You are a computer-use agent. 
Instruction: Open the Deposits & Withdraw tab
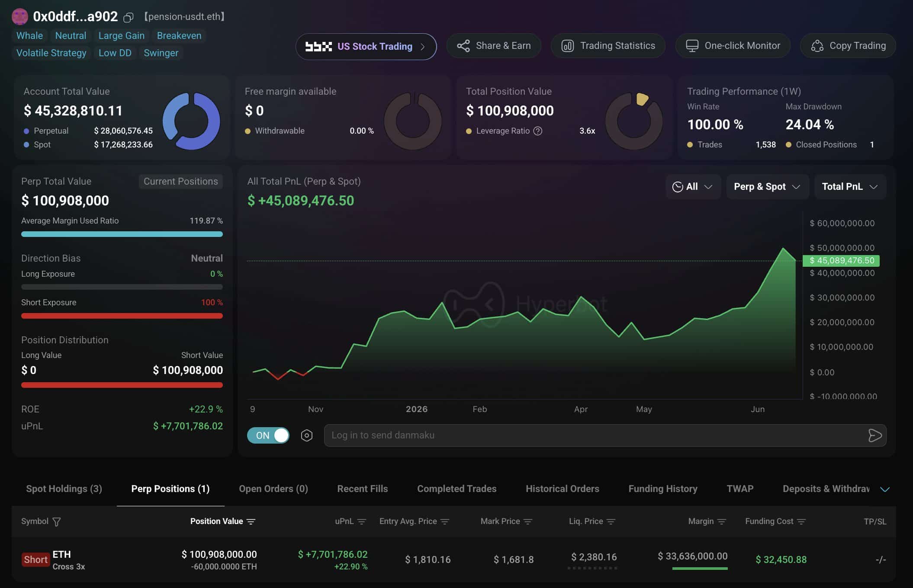click(x=826, y=489)
